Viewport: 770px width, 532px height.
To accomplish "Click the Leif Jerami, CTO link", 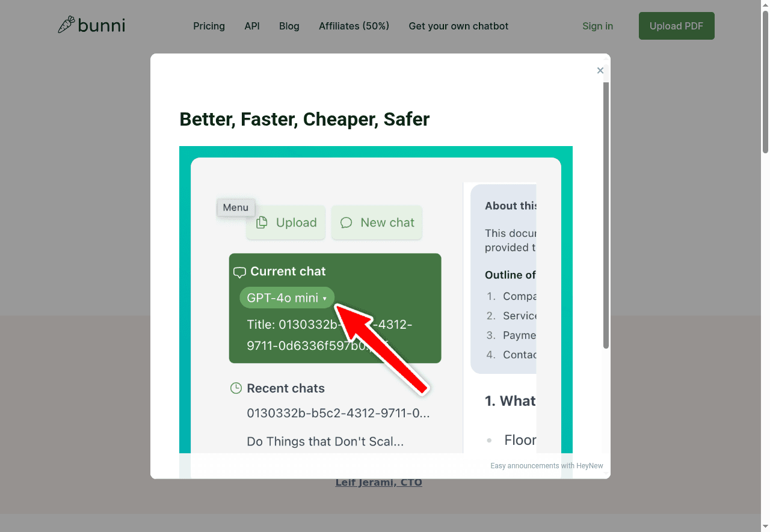I will coord(378,482).
